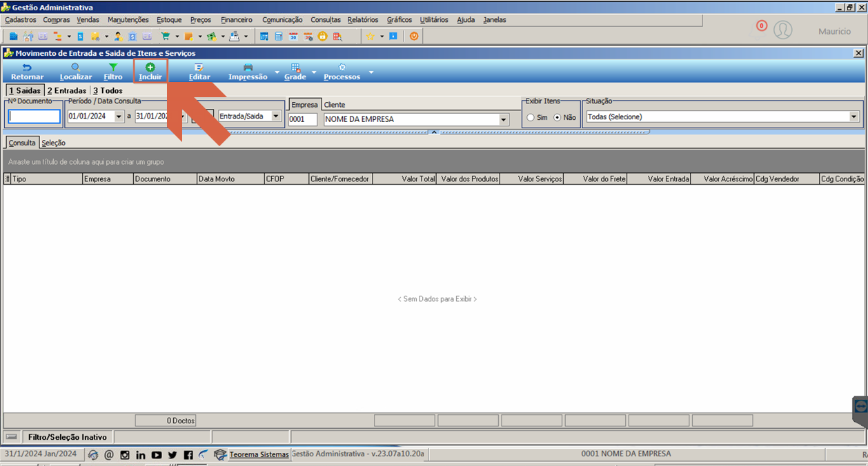Click the Grade toolbar icon
Image resolution: width=868 pixels, height=466 pixels.
[x=295, y=68]
